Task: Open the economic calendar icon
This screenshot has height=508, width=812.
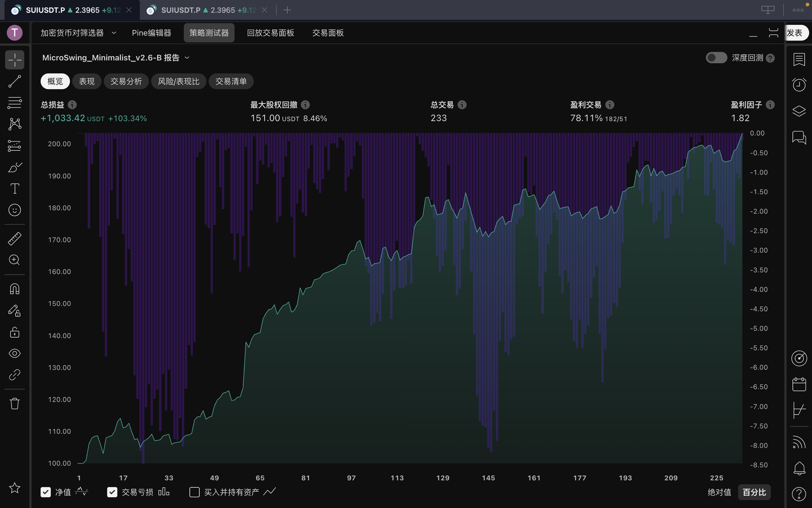Action: pos(799,384)
